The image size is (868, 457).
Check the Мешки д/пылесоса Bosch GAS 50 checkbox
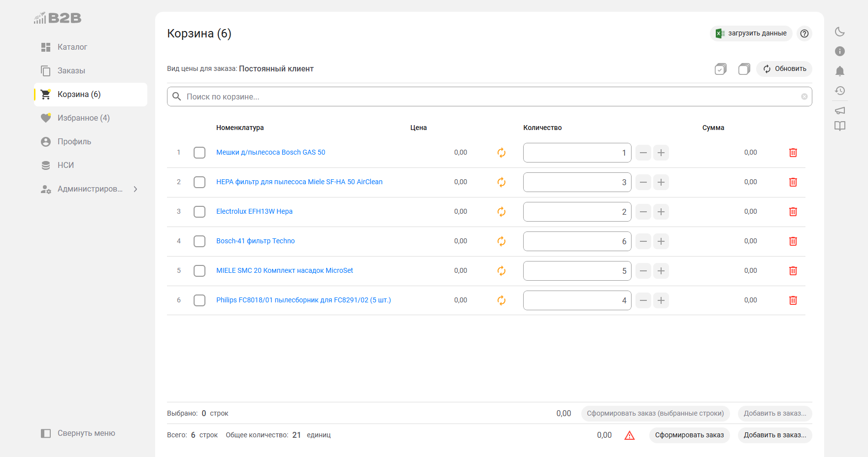point(200,153)
